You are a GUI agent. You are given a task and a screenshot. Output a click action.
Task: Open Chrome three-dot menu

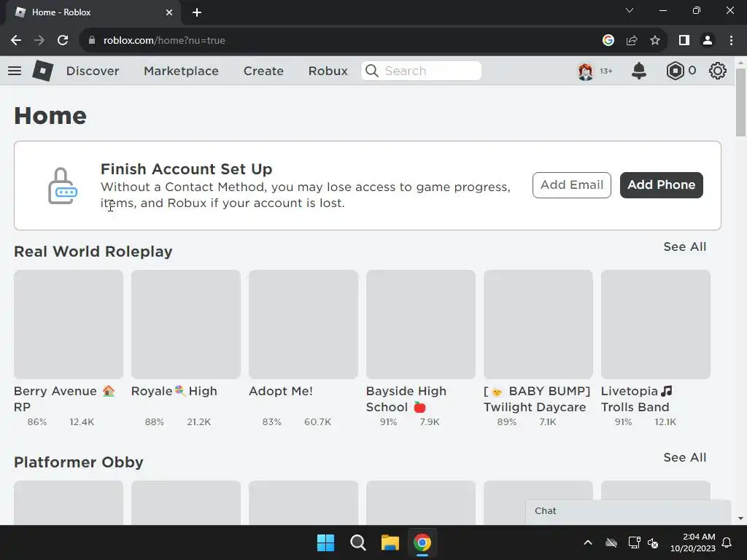click(x=731, y=41)
